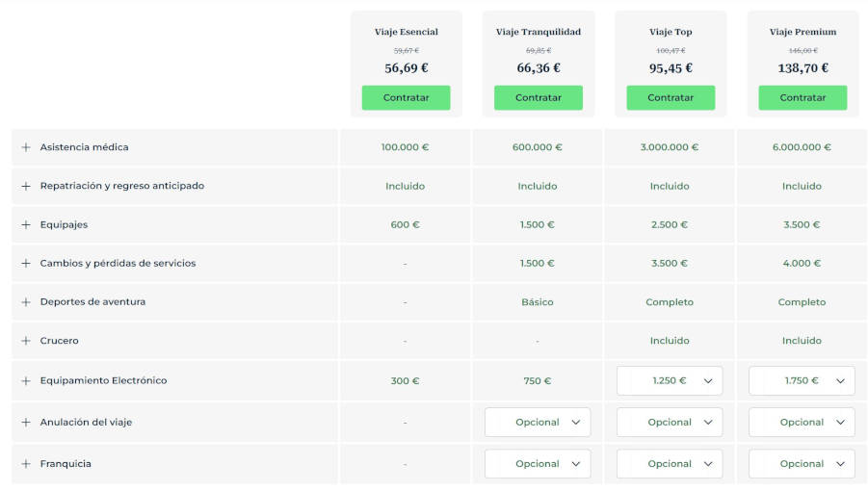Contratar the Viaje Top plan
Image resolution: width=868 pixels, height=491 pixels.
[x=671, y=97]
